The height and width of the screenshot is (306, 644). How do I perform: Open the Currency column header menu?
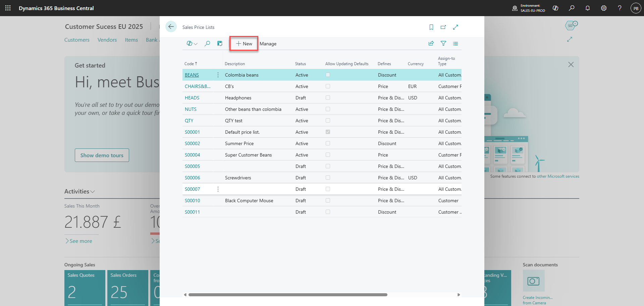pyautogui.click(x=416, y=64)
